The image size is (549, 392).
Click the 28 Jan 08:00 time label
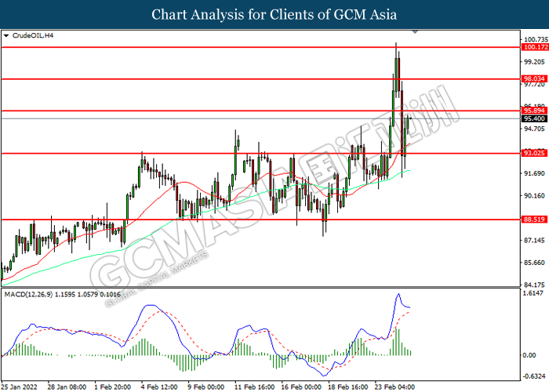(x=67, y=387)
